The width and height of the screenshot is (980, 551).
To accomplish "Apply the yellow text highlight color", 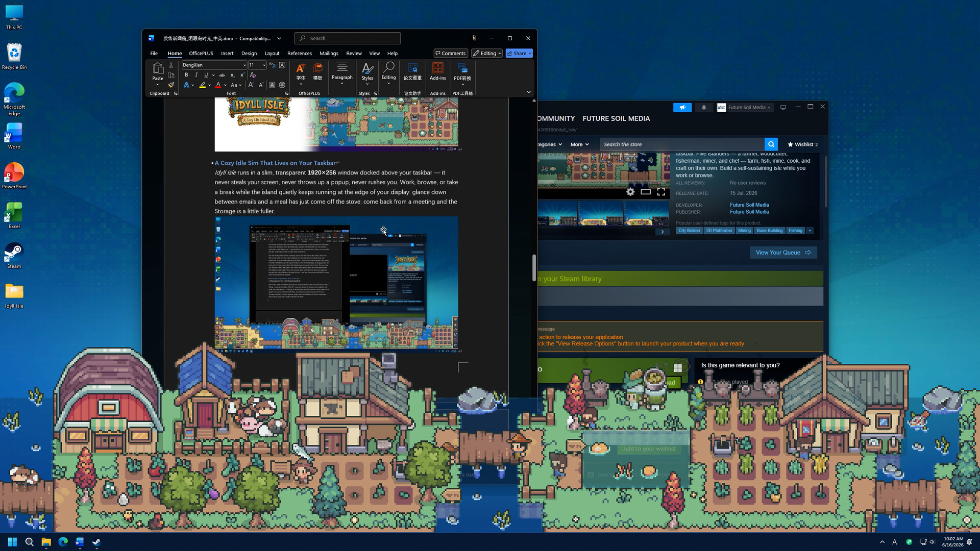I will [x=203, y=85].
